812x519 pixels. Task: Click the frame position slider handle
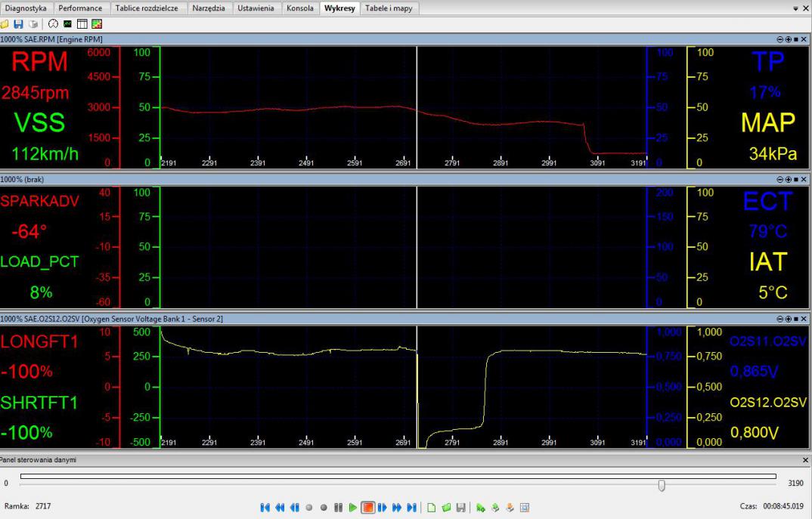point(662,485)
